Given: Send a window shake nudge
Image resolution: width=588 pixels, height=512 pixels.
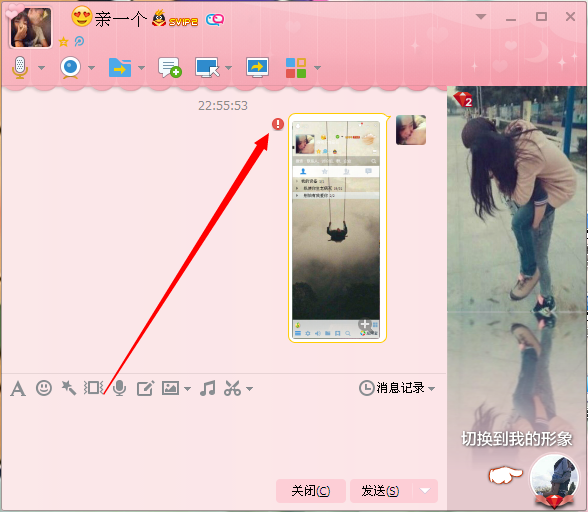Looking at the screenshot, I should pos(93,388).
